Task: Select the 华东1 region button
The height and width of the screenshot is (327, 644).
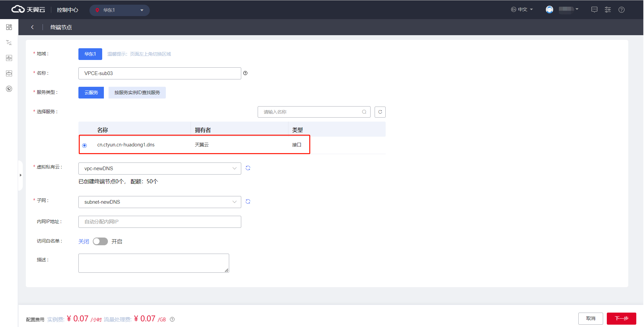Action: (x=90, y=54)
